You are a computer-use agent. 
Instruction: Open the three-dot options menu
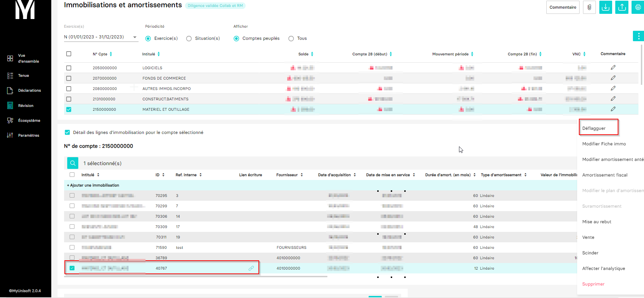pos(638,36)
